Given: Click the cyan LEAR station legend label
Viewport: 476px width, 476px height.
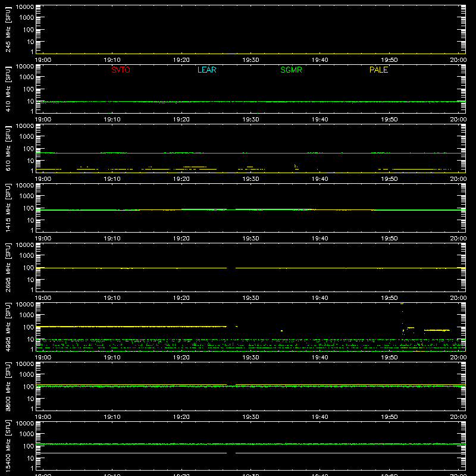Looking at the screenshot, I should tap(206, 70).
